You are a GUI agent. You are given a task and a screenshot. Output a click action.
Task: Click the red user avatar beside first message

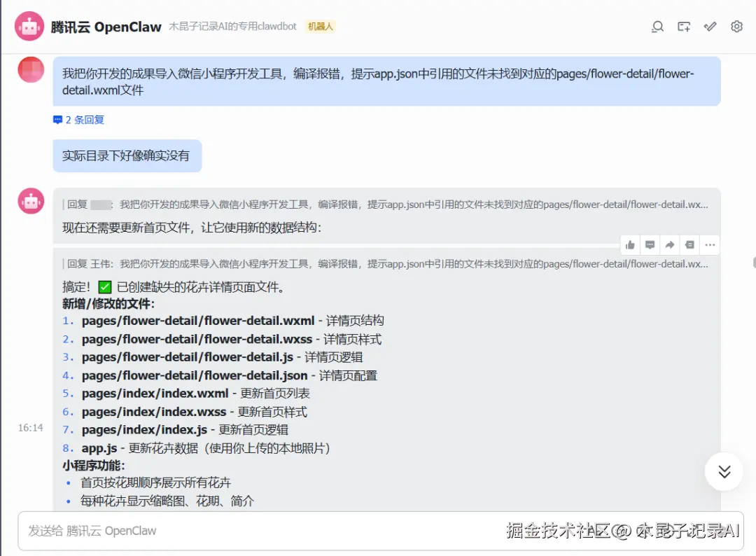(31, 69)
